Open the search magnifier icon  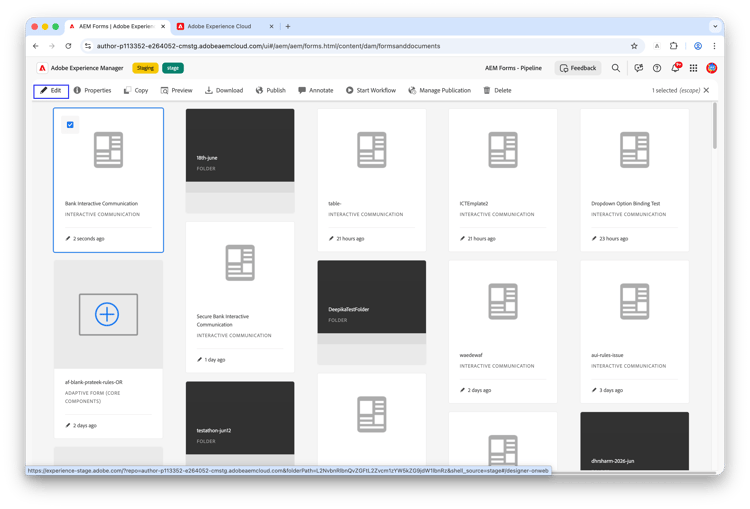(616, 68)
